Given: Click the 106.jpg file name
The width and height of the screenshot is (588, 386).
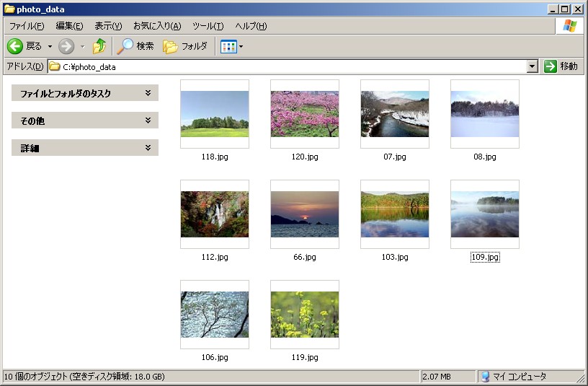Looking at the screenshot, I should (x=215, y=357).
